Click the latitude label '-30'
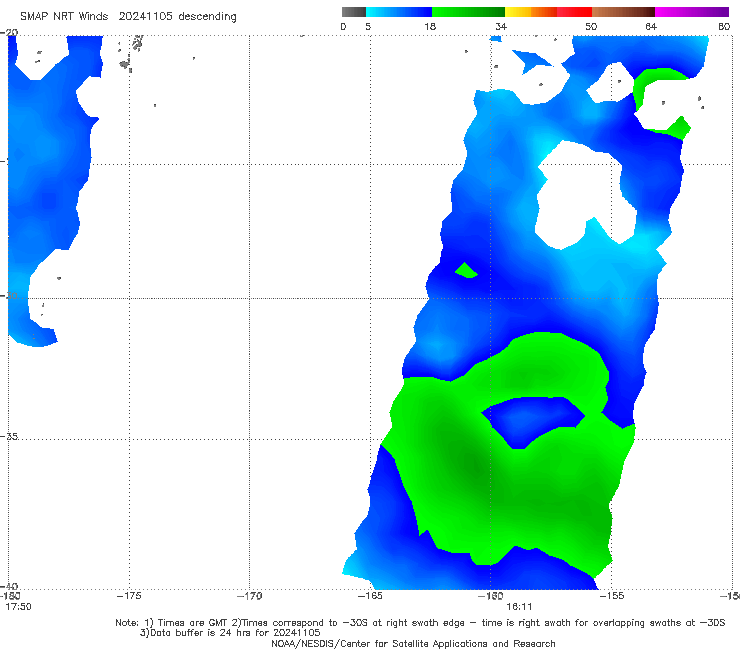Image resolution: width=740 pixels, height=650 pixels. click(x=9, y=295)
